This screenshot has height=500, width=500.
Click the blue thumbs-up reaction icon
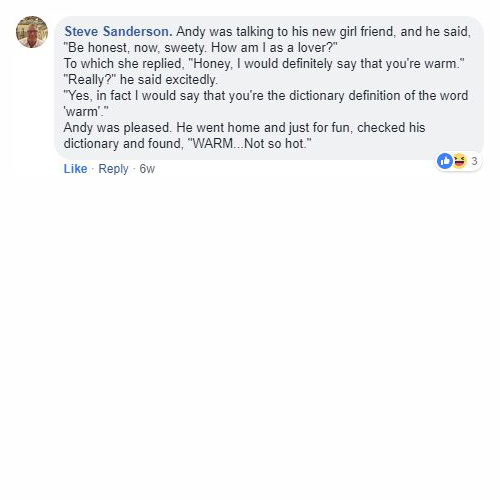click(x=445, y=161)
